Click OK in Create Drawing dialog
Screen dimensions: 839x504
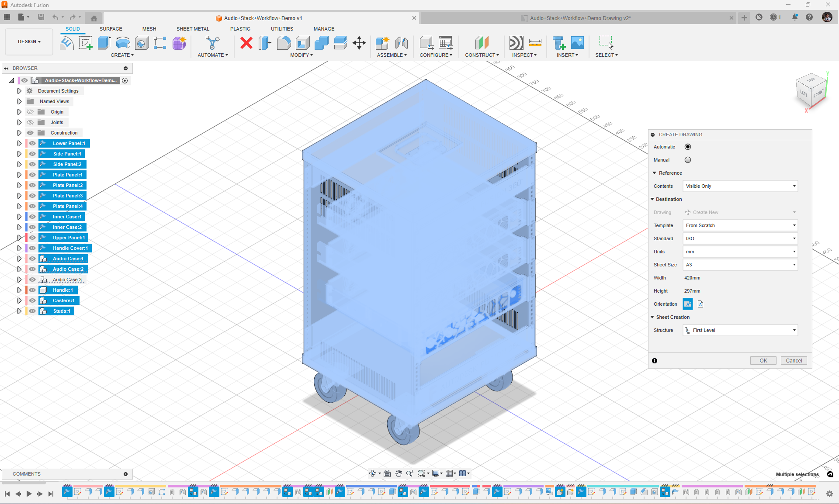point(763,361)
